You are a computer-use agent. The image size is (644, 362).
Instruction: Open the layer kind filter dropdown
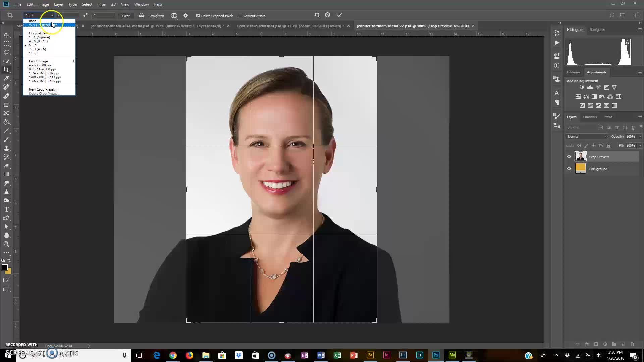point(582,127)
